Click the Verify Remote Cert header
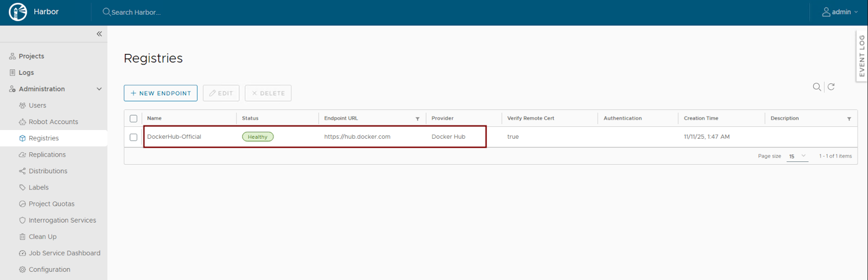 531,118
